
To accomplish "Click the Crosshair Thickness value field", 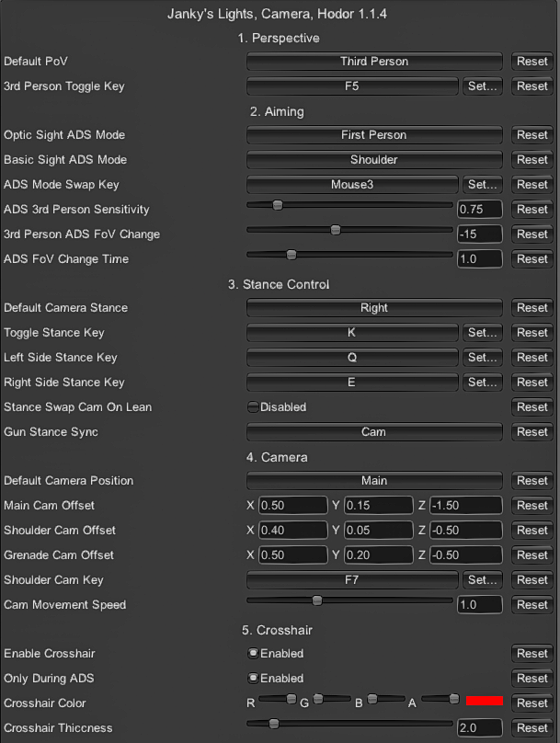I will click(x=479, y=728).
